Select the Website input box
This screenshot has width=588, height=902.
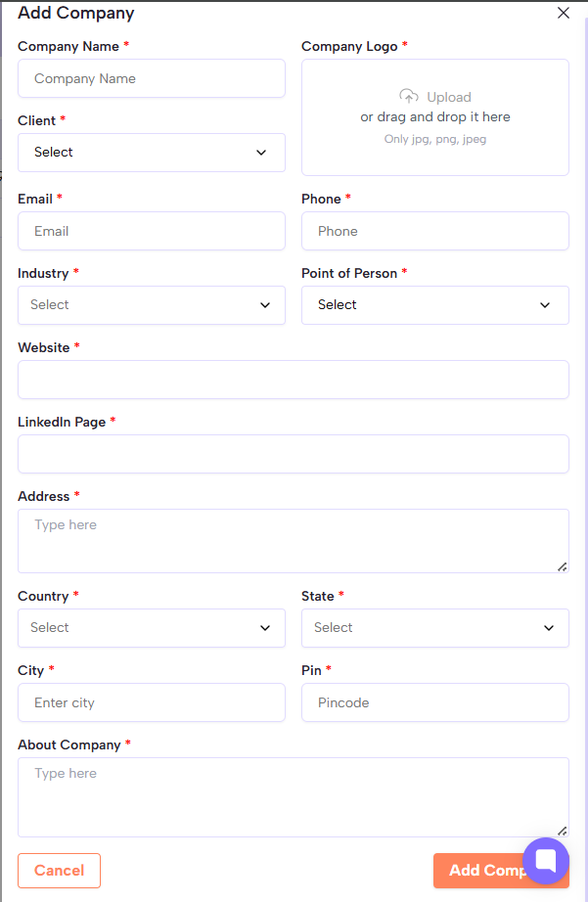click(294, 380)
